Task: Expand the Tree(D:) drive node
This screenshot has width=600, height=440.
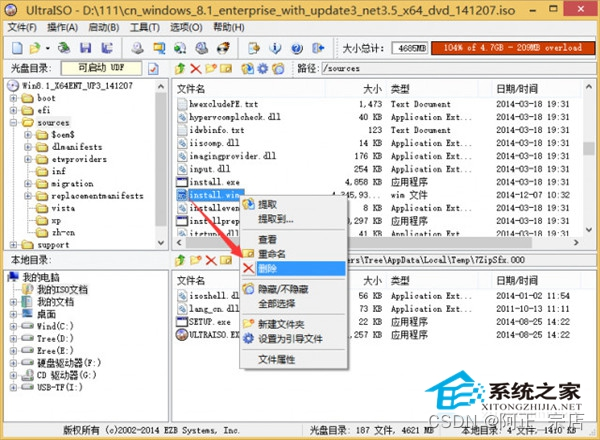Action: [x=13, y=339]
